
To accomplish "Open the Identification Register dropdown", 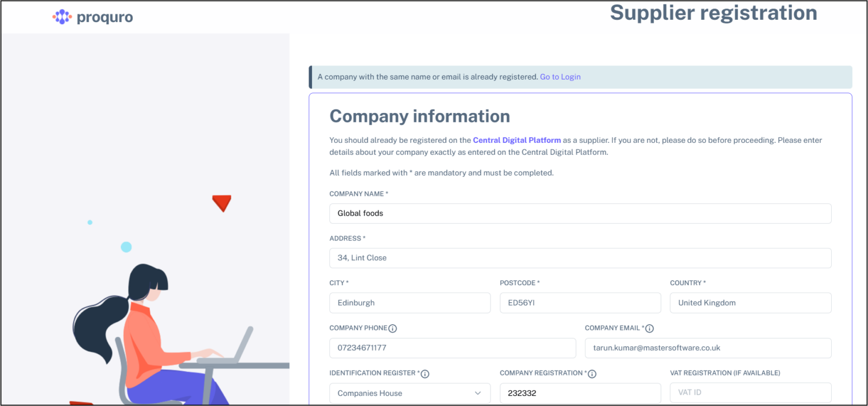I will 410,393.
